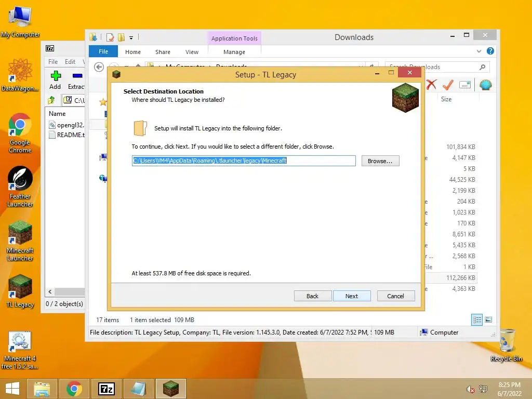Select the opengl32 file in 7-Zip

coord(66,125)
